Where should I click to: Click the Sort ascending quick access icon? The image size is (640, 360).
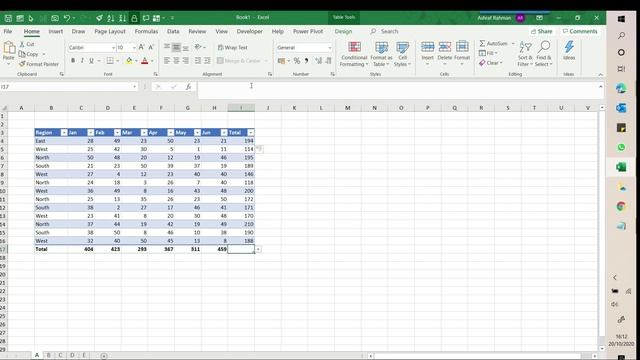pyautogui.click(x=111, y=18)
